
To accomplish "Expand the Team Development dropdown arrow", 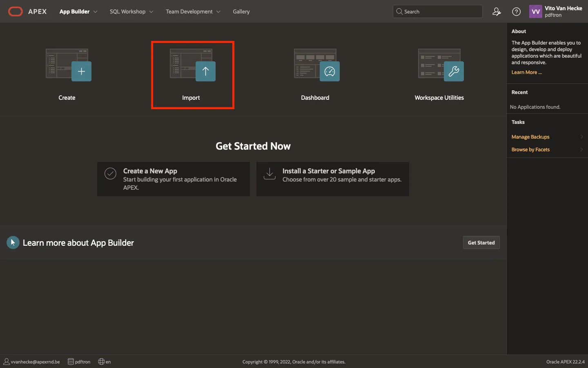I will pyautogui.click(x=218, y=12).
